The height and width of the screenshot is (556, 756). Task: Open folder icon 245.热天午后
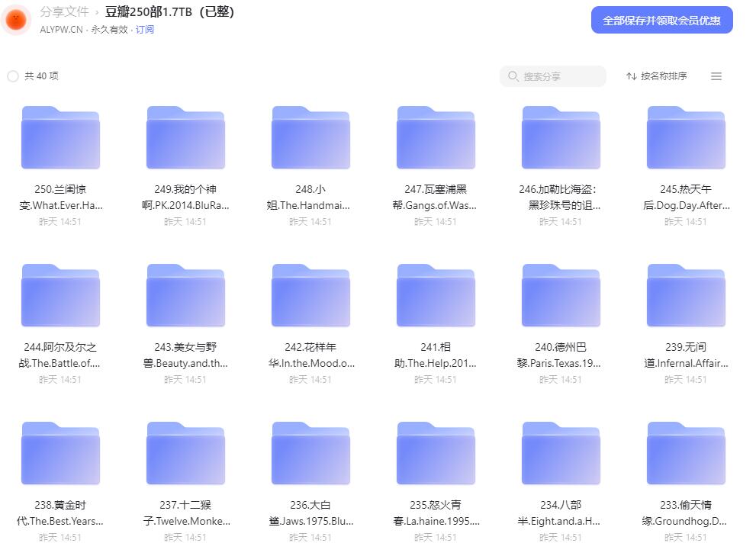(x=686, y=137)
